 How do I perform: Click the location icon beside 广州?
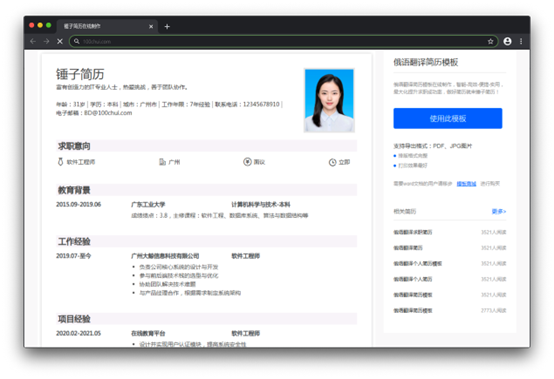162,162
